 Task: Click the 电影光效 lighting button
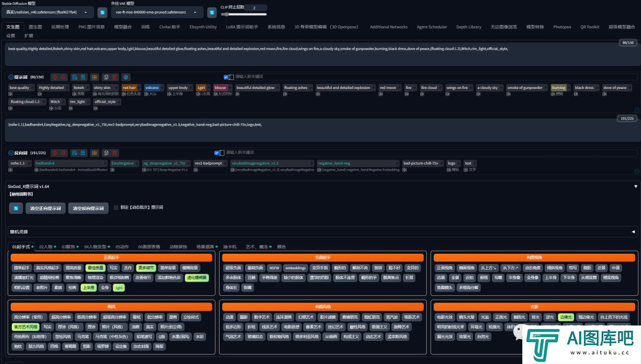click(445, 317)
